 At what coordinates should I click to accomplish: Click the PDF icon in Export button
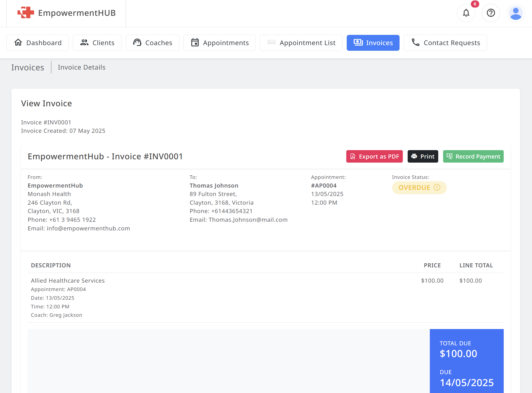click(x=353, y=156)
